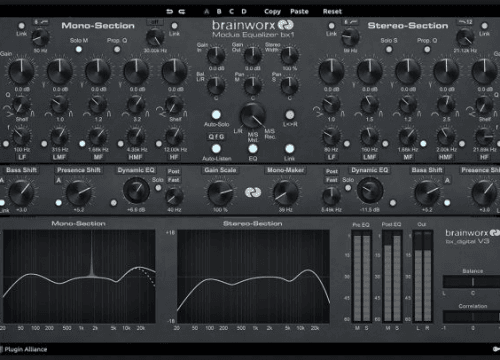This screenshot has height=360, width=500.
Task: Switch to settings slot D
Action: pyautogui.click(x=244, y=12)
